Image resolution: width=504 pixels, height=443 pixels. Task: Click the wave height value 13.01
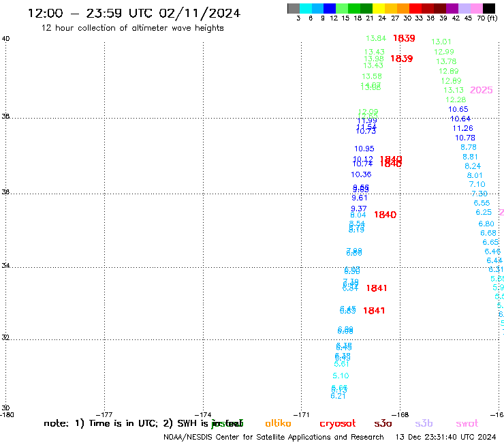[x=441, y=42]
